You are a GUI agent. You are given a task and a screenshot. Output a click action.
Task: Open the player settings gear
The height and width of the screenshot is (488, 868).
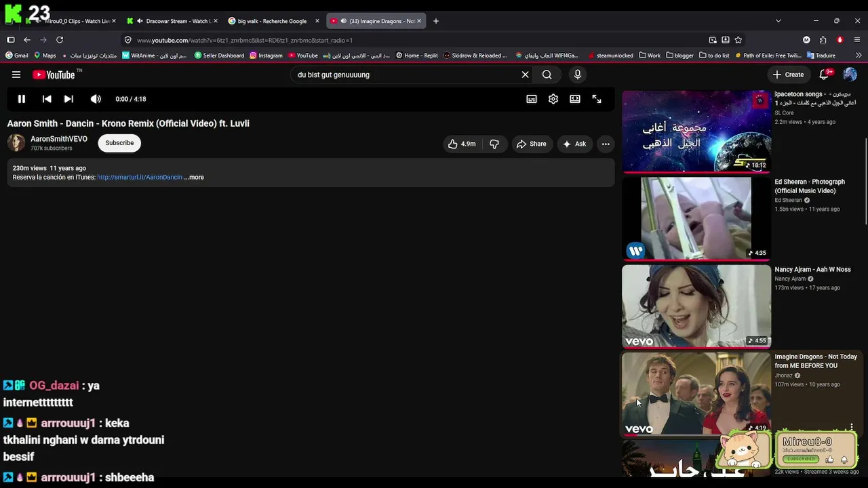click(x=553, y=99)
